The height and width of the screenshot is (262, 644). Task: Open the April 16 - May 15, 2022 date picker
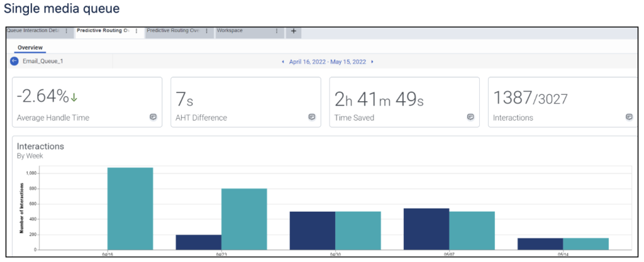(328, 62)
